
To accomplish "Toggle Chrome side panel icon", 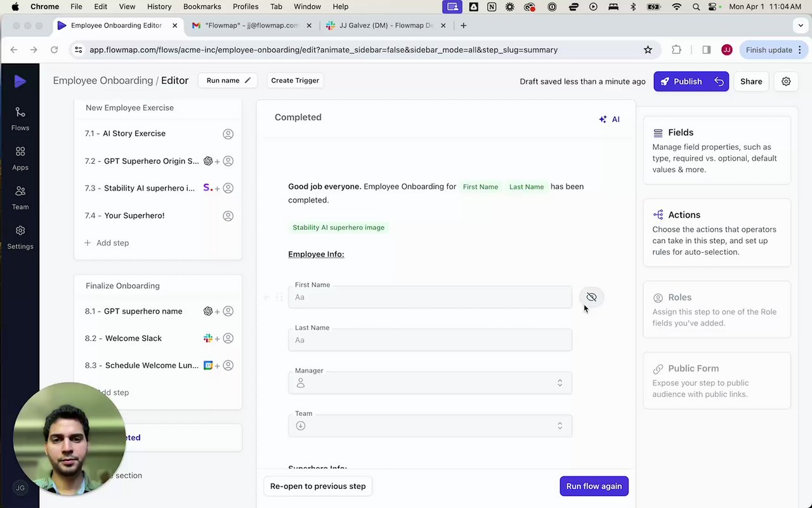I will (706, 50).
